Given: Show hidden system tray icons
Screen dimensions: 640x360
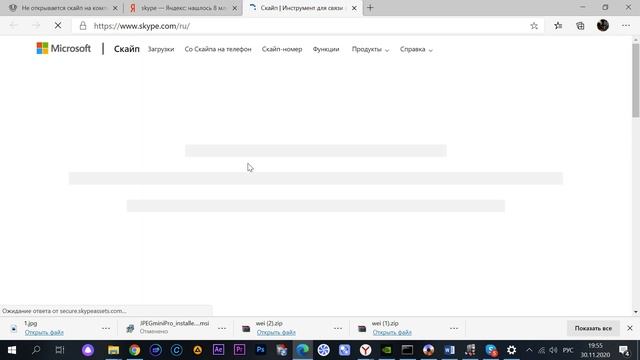Looking at the screenshot, I should [x=529, y=350].
